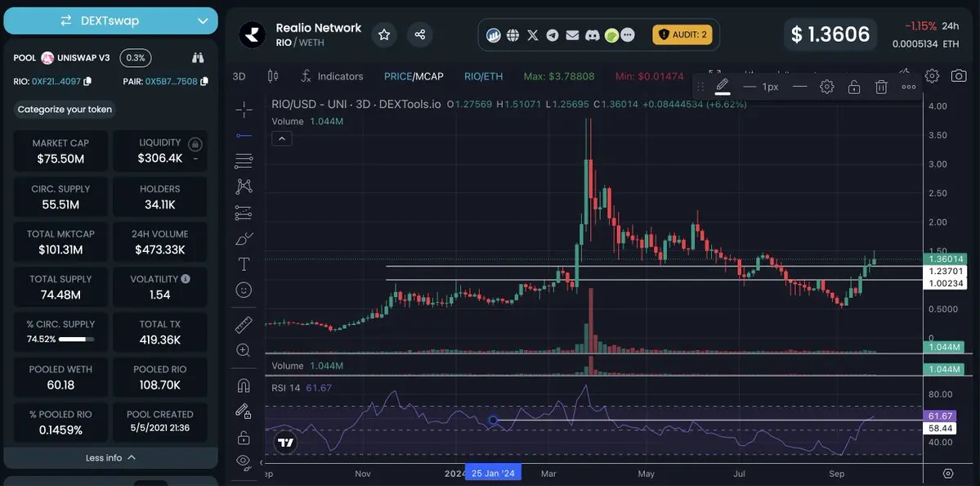
Task: Toggle the RIO/ETH price pair
Action: click(483, 76)
